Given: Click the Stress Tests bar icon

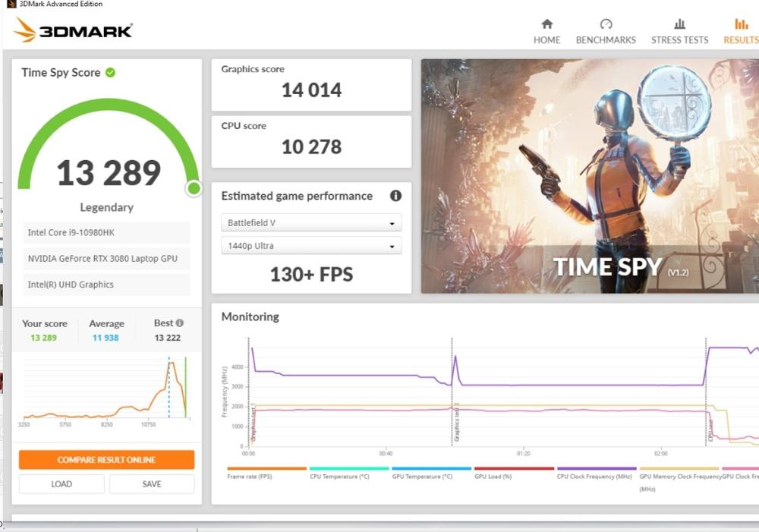Looking at the screenshot, I should tap(679, 24).
